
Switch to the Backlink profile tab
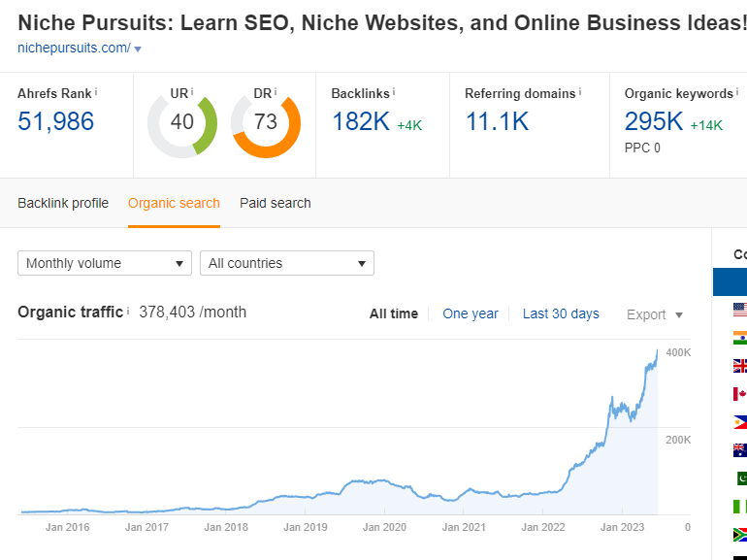(63, 203)
